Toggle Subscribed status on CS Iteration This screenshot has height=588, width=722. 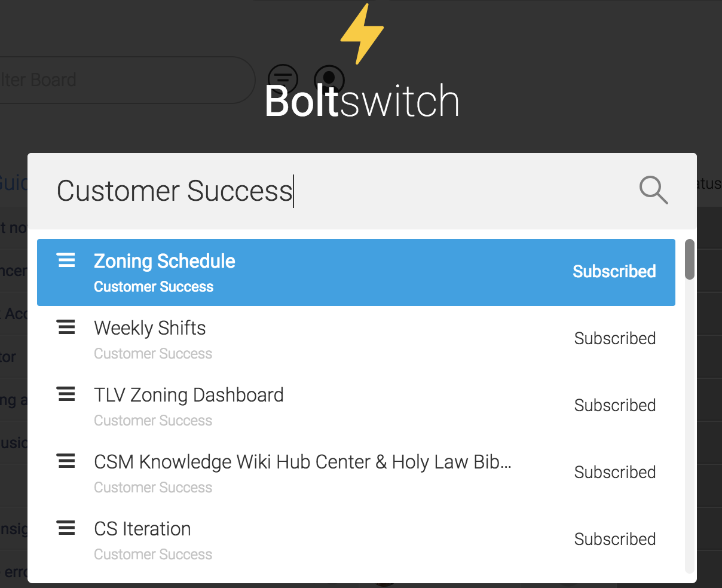pos(615,539)
